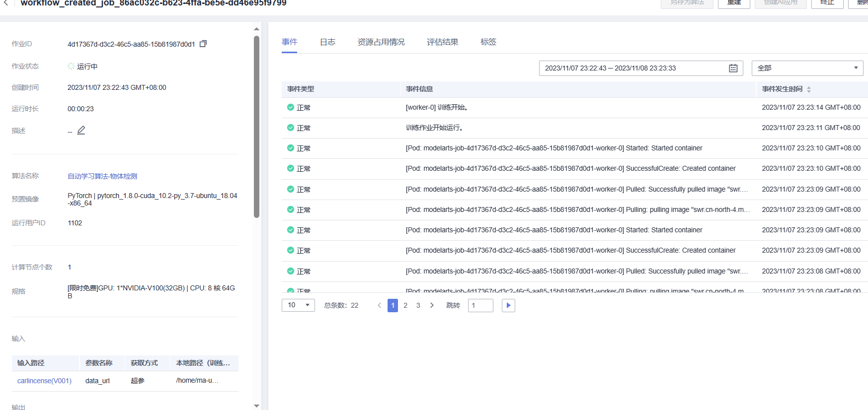Open the calendar date range picker icon
The height and width of the screenshot is (410, 868).
pos(733,68)
